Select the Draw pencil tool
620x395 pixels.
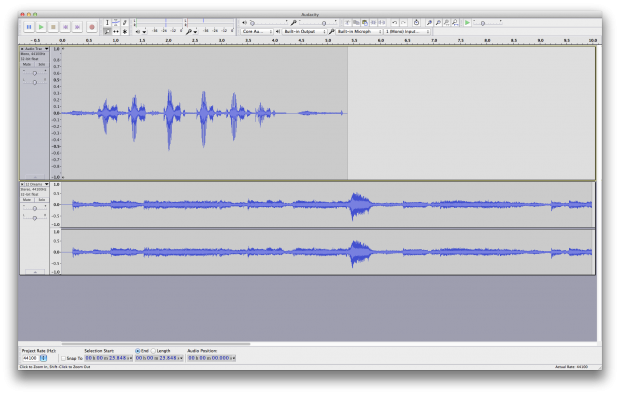pyautogui.click(x=125, y=23)
